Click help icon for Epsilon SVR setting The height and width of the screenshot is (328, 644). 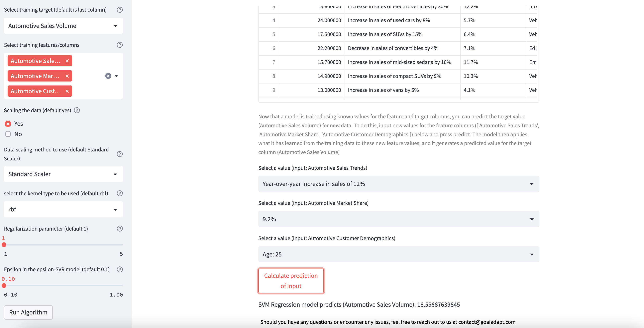pyautogui.click(x=120, y=269)
